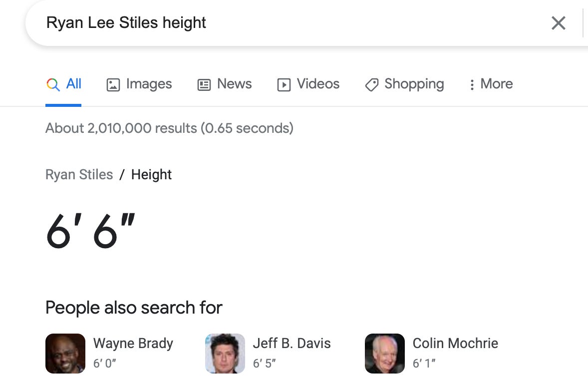The width and height of the screenshot is (588, 391).
Task: Open the More options three-dot menu
Action: click(472, 85)
